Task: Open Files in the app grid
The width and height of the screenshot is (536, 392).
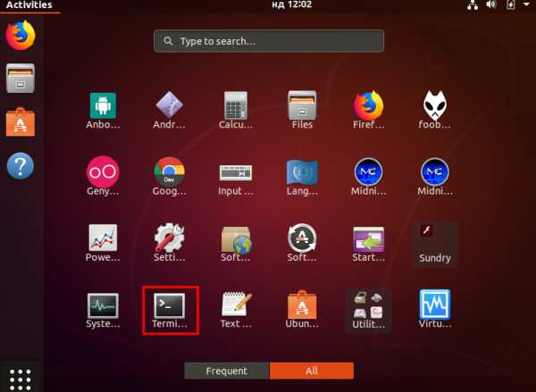Action: (302, 110)
